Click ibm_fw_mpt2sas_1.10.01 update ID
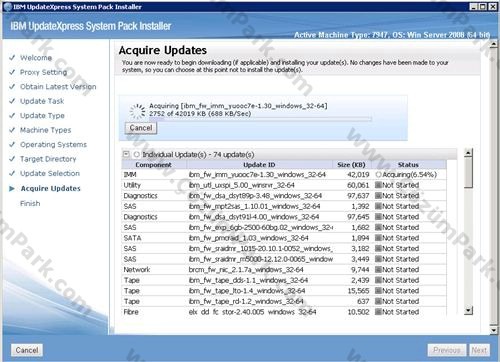 254,206
